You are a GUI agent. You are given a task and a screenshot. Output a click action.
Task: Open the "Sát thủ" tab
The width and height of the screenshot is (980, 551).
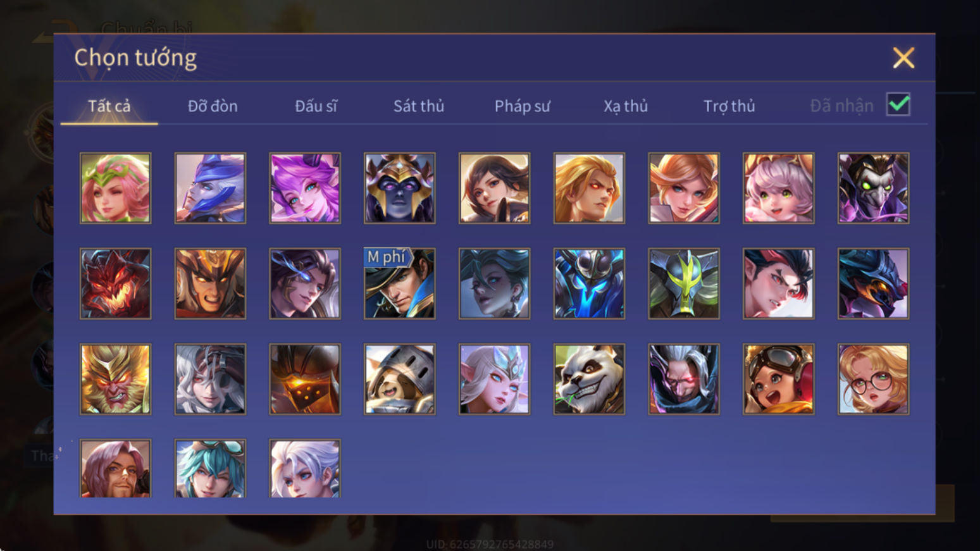418,106
